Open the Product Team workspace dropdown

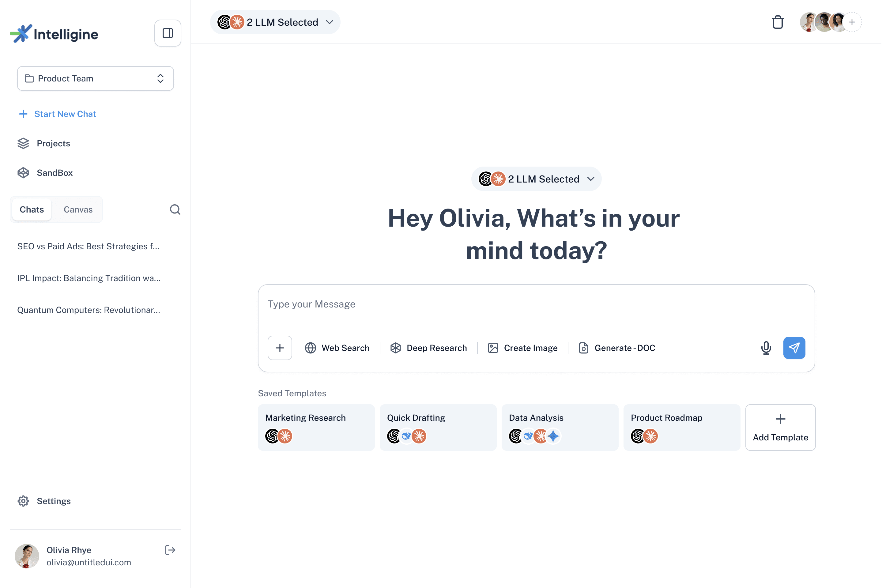click(95, 78)
